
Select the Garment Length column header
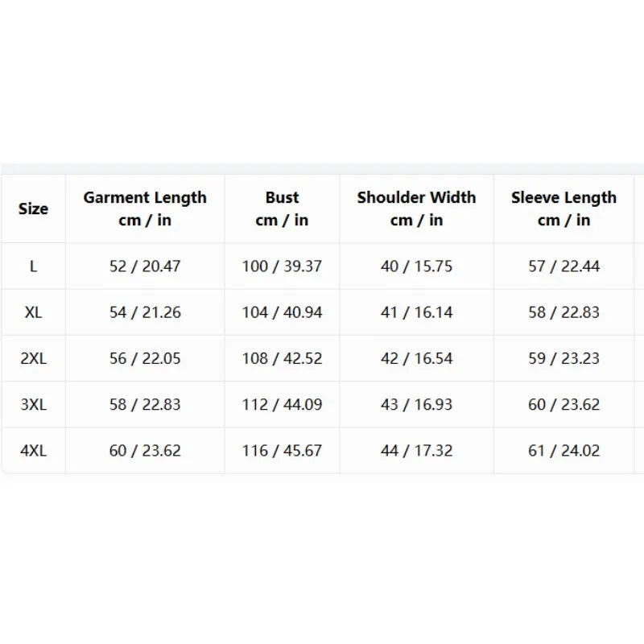[x=145, y=208]
